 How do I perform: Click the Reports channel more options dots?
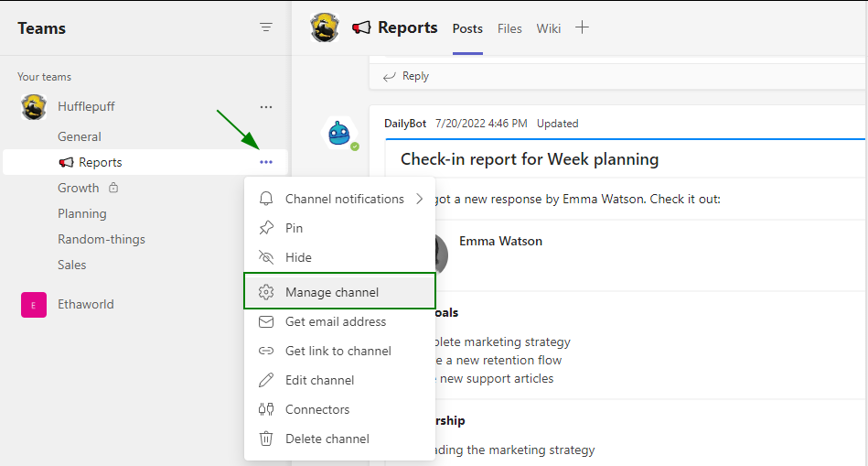point(266,162)
